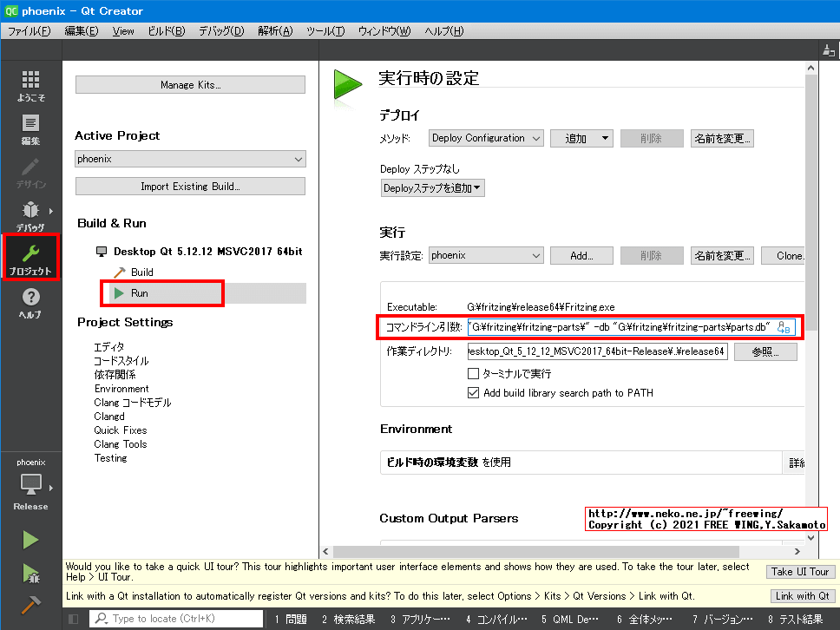This screenshot has height=630, width=840.
Task: Build the project with hammer icon
Action: (30, 606)
